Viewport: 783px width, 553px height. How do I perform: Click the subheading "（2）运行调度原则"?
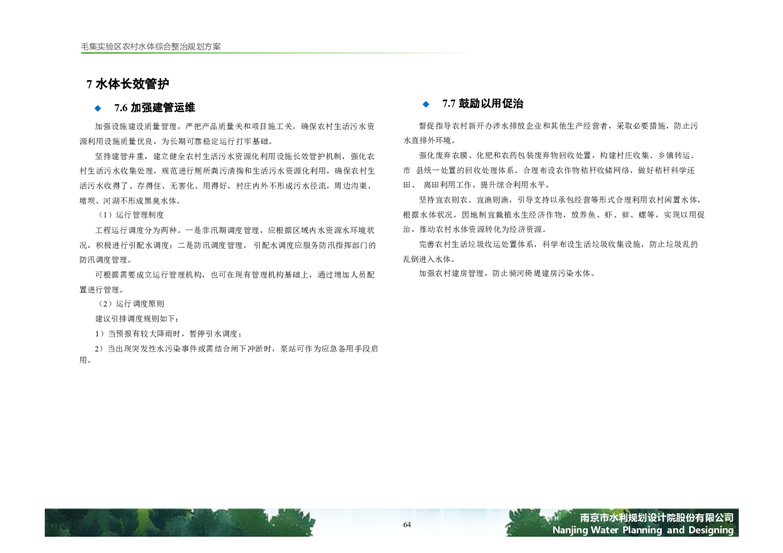tap(131, 303)
